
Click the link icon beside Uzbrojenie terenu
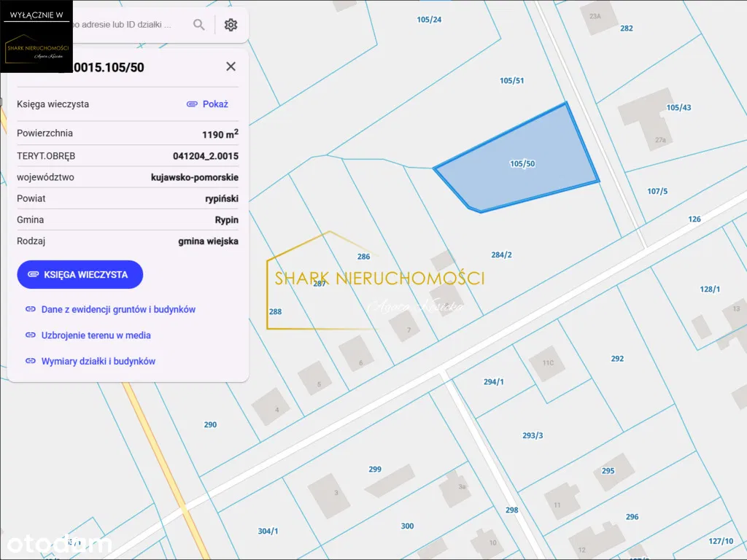tap(31, 335)
